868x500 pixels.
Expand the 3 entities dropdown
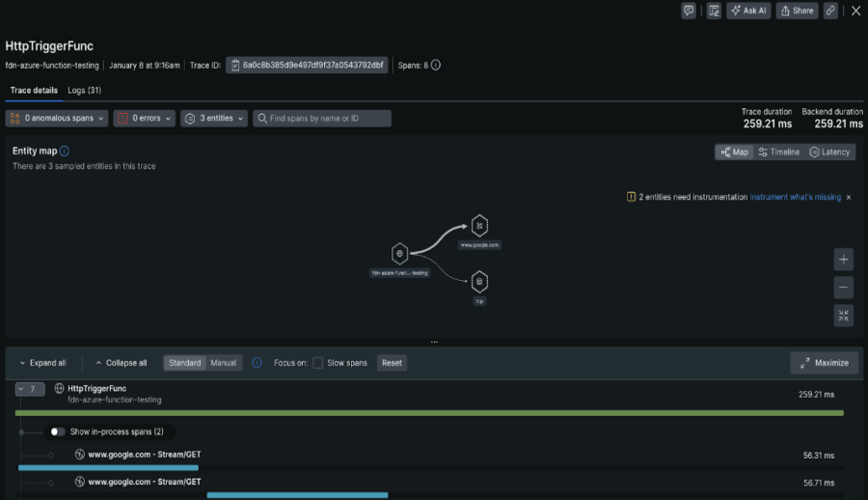pyautogui.click(x=214, y=118)
